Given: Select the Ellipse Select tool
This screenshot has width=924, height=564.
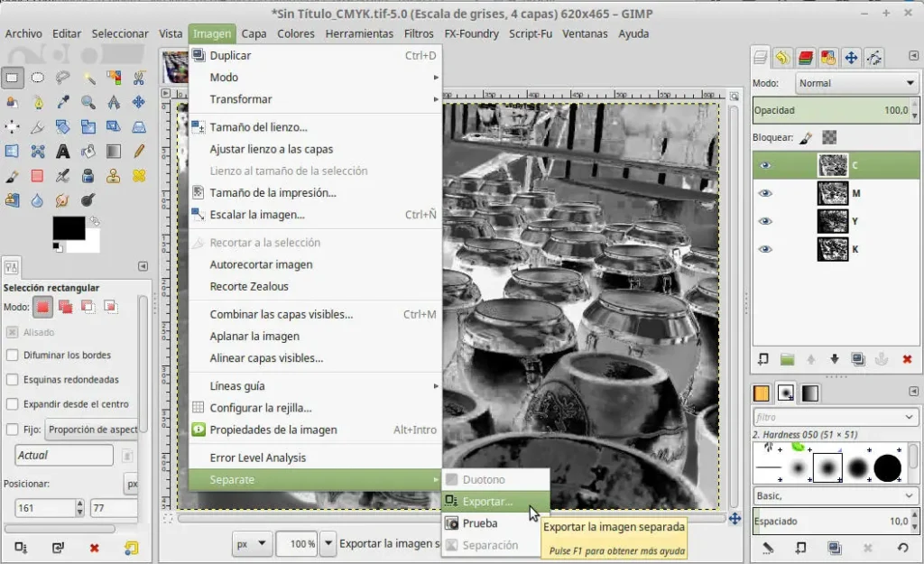Looking at the screenshot, I should click(37, 78).
